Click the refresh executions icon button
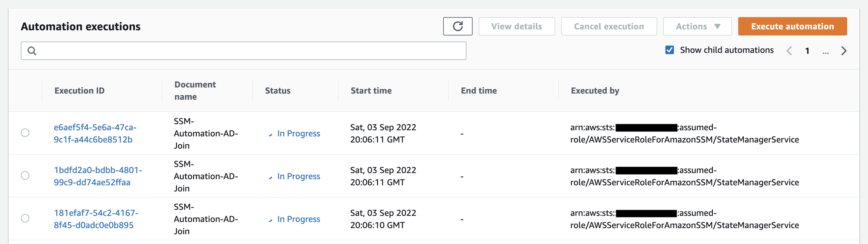This screenshot has height=244, width=868. [x=457, y=26]
